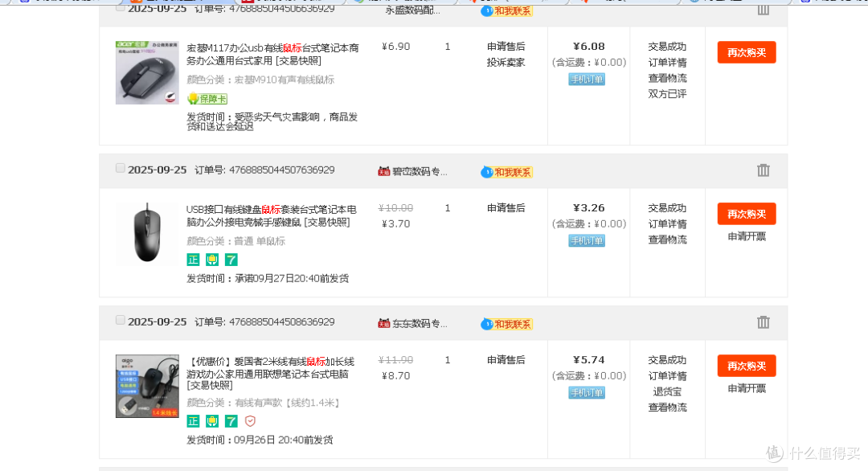The width and height of the screenshot is (868, 471).
Task: Click 申请售后 for the ¥8.70 item
Action: (x=506, y=360)
